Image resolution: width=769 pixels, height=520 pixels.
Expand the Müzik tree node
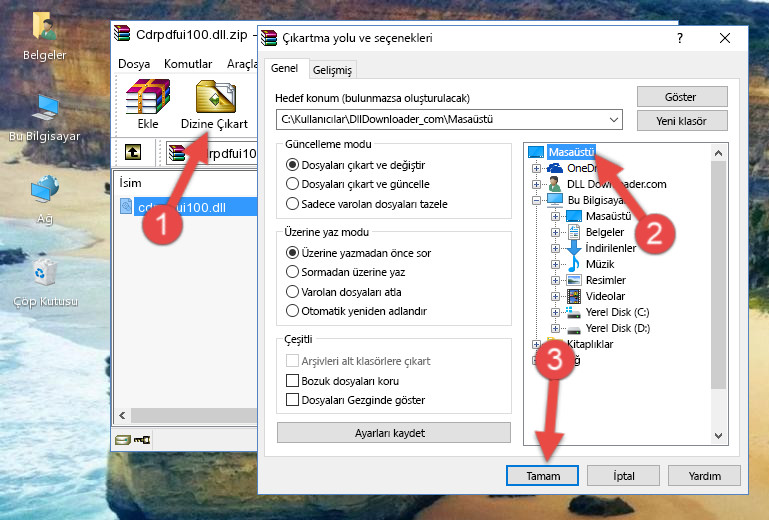[x=555, y=264]
